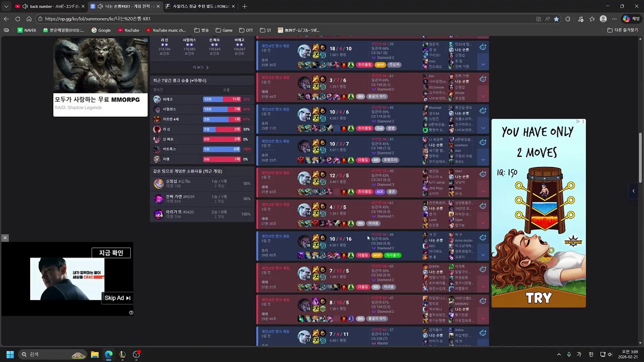Open the Google bookmark
Screen dimensions: 644x362
coord(101,30)
